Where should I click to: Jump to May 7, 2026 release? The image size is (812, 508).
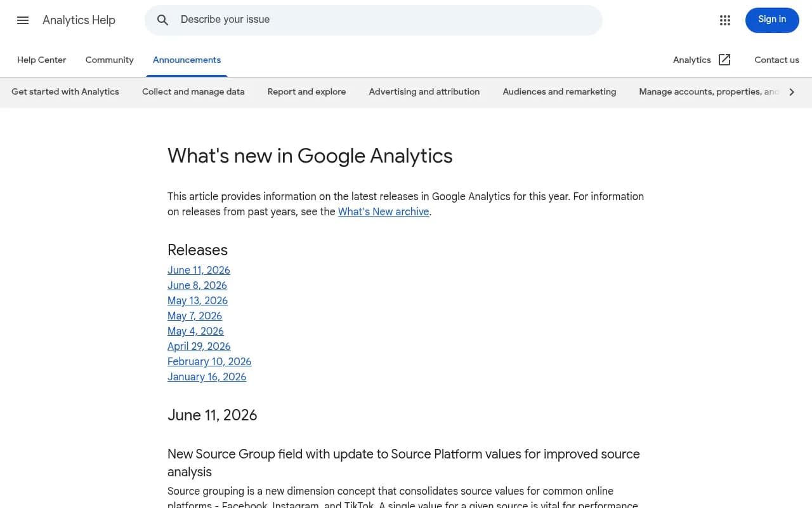[195, 316]
